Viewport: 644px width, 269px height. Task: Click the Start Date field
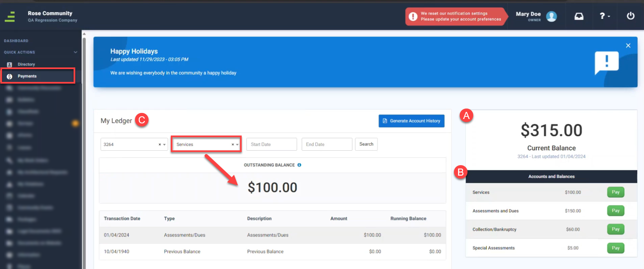point(272,144)
